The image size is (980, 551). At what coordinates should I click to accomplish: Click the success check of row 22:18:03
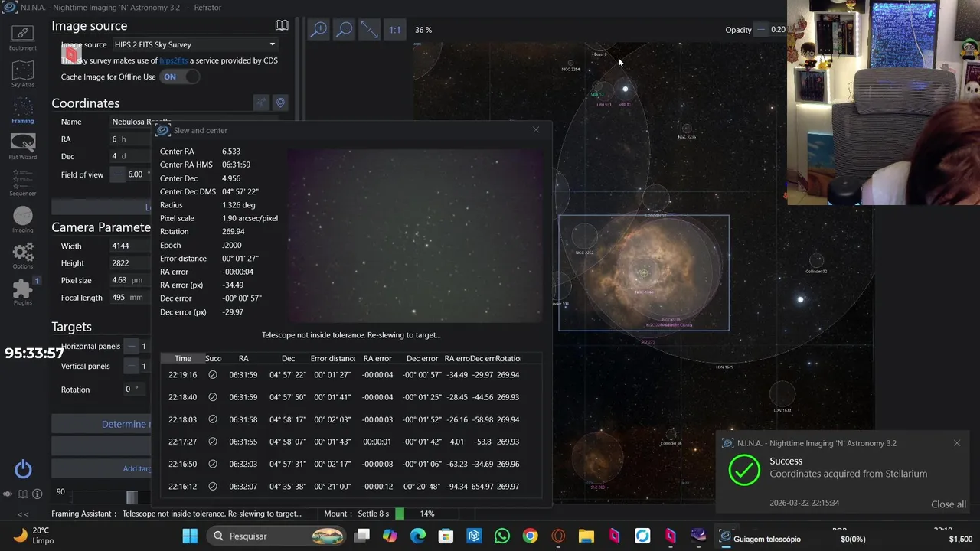coord(213,419)
